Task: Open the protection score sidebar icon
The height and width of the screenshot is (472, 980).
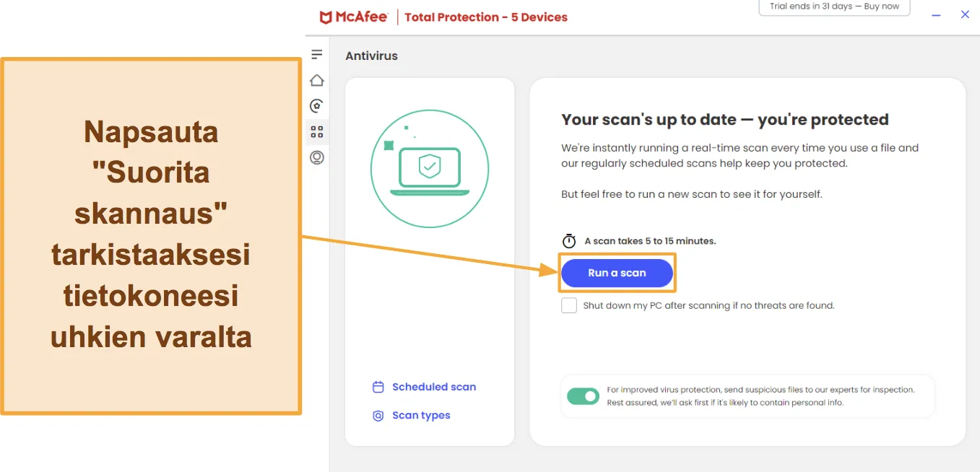Action: click(x=316, y=106)
